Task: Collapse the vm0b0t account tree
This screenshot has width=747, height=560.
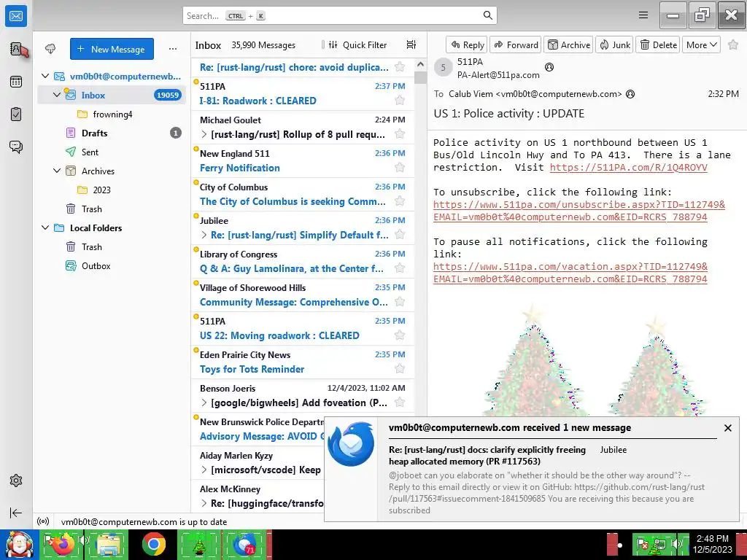Action: (x=45, y=76)
